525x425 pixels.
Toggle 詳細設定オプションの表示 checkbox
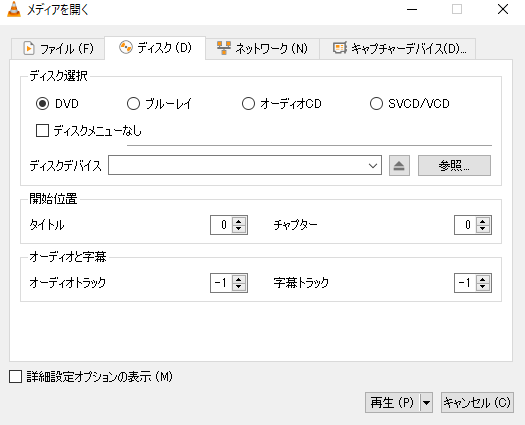pos(15,377)
